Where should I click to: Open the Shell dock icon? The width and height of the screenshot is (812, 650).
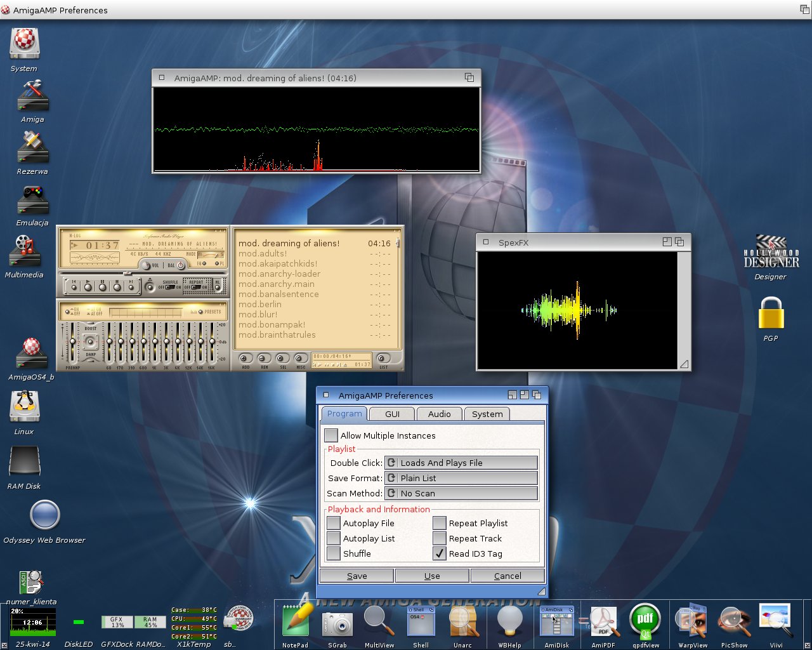coord(421,621)
